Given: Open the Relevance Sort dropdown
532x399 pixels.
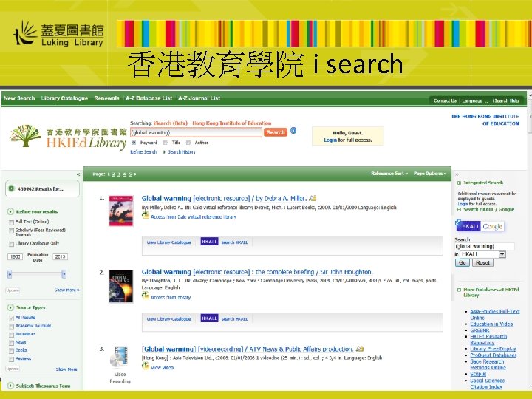Looking at the screenshot, I should (x=389, y=174).
